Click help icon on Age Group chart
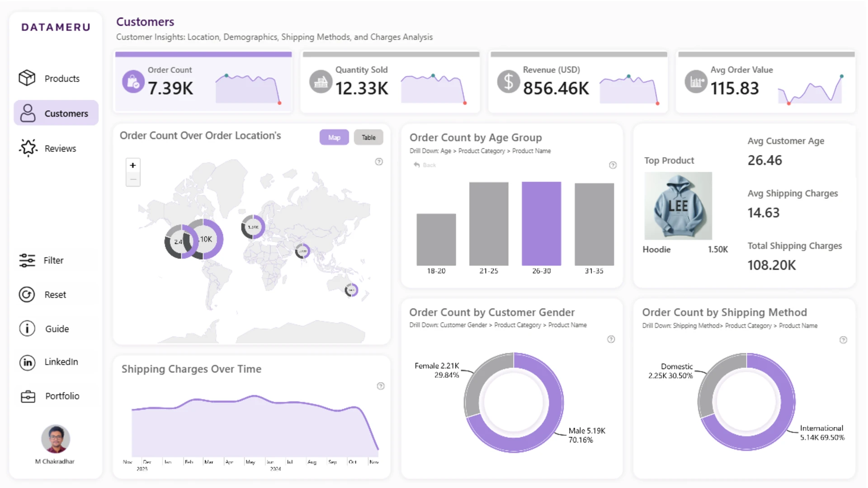 (613, 165)
